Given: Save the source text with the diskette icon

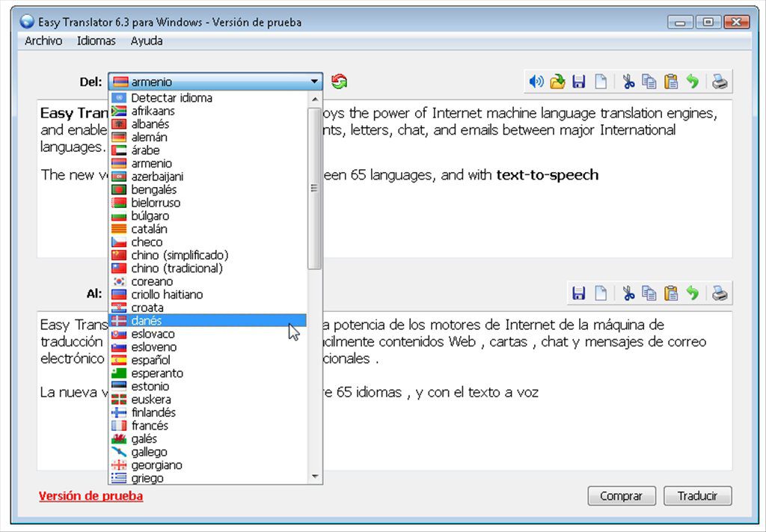Looking at the screenshot, I should (579, 82).
